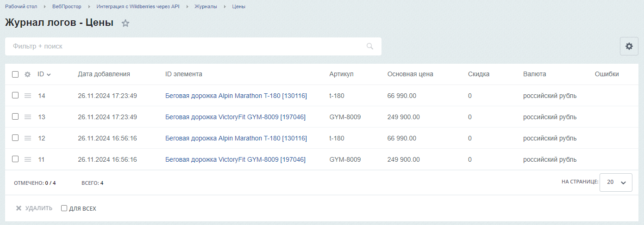Open row actions menu for ID 13
Viewport: 644px width, 225px height.
click(x=27, y=117)
